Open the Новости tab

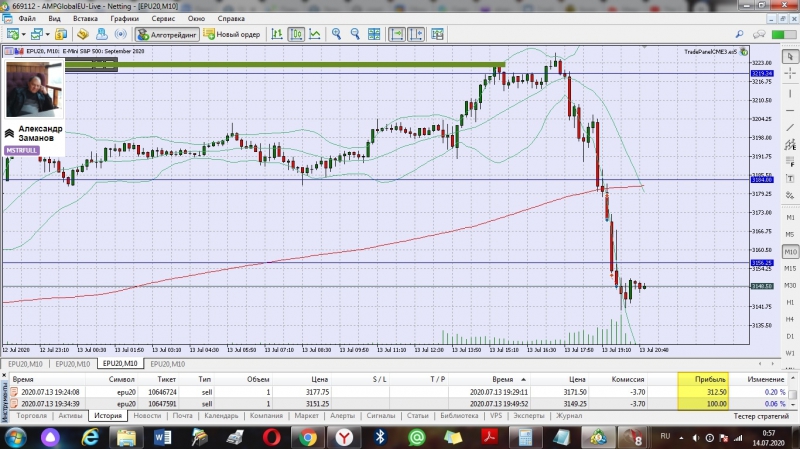(x=147, y=416)
